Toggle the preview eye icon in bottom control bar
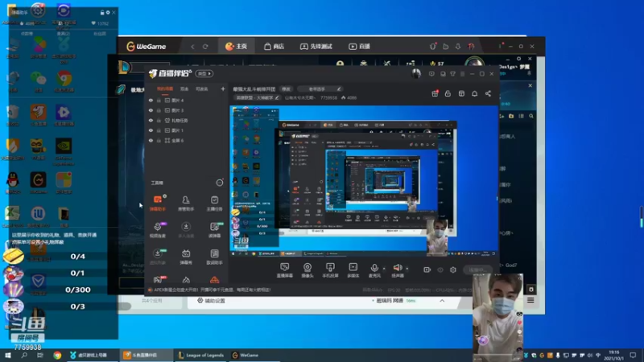Viewport: 644px width, 362px height. tap(440, 269)
